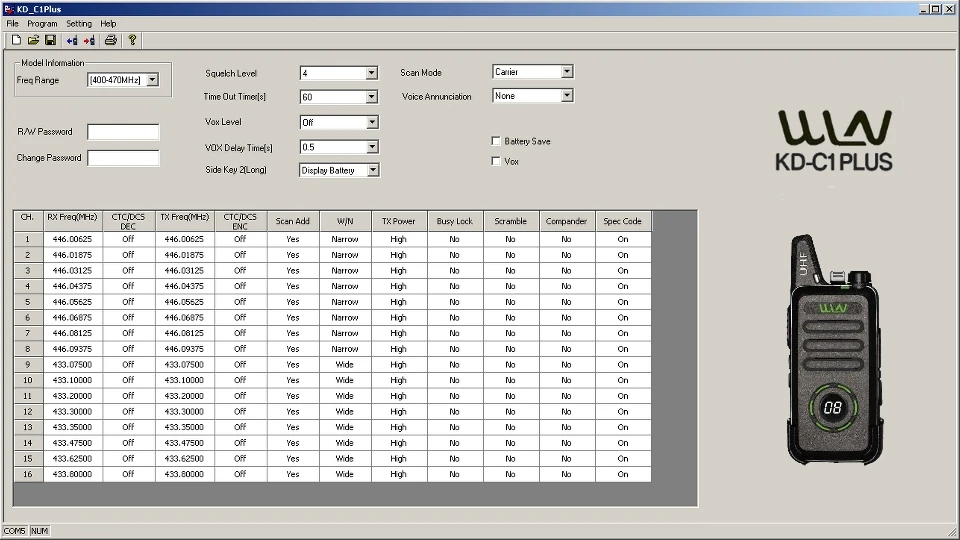Select channel 9 RX frequency cell

click(x=72, y=365)
